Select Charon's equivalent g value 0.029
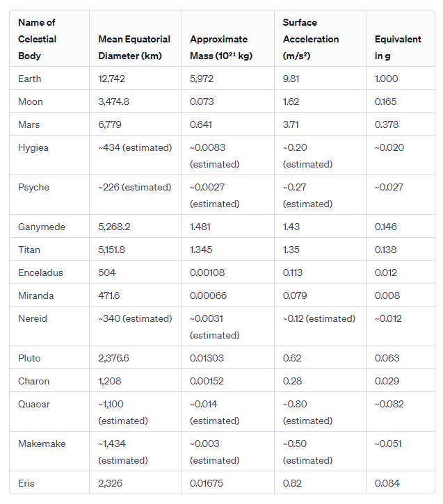 (387, 381)
